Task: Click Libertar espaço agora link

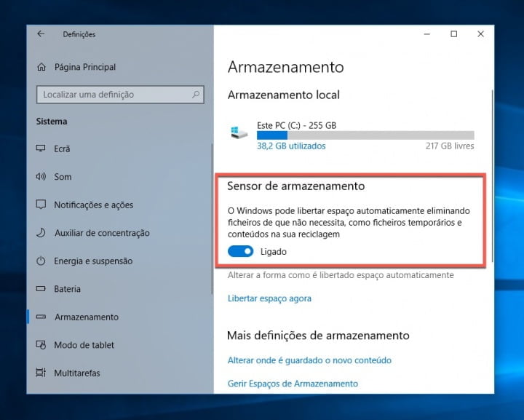Action: pos(269,298)
